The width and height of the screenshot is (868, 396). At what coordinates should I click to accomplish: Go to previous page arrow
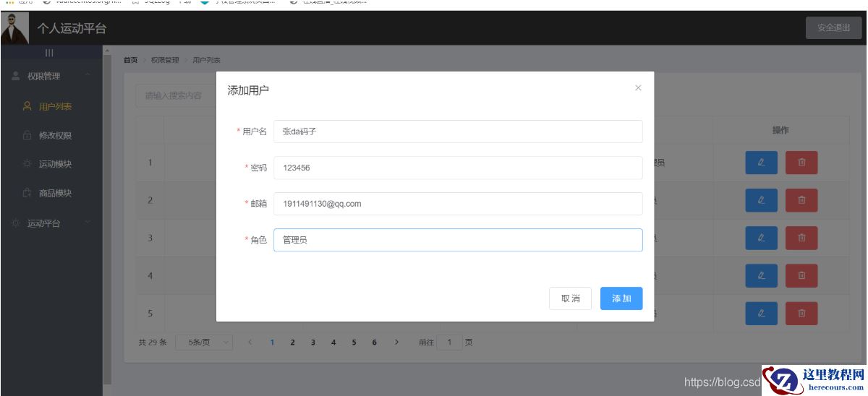[x=250, y=342]
